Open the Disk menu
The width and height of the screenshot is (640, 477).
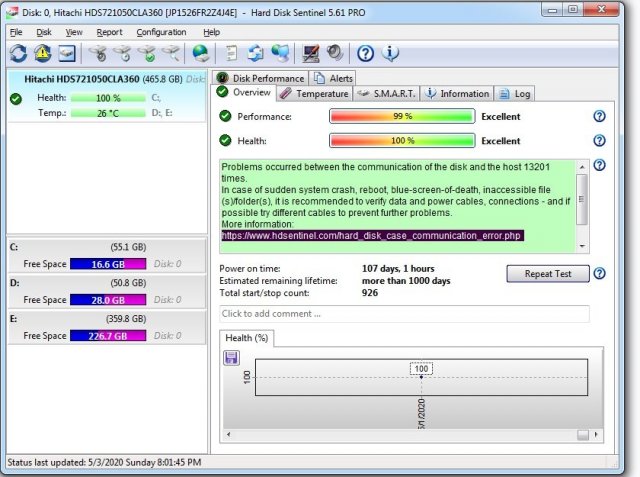pos(44,32)
